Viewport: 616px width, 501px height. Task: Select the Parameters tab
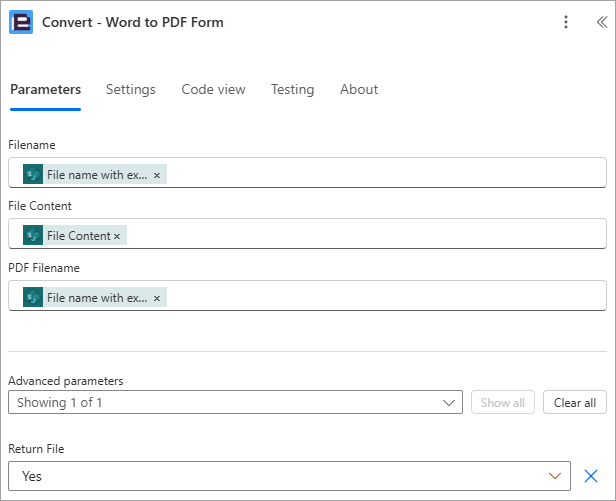(46, 89)
